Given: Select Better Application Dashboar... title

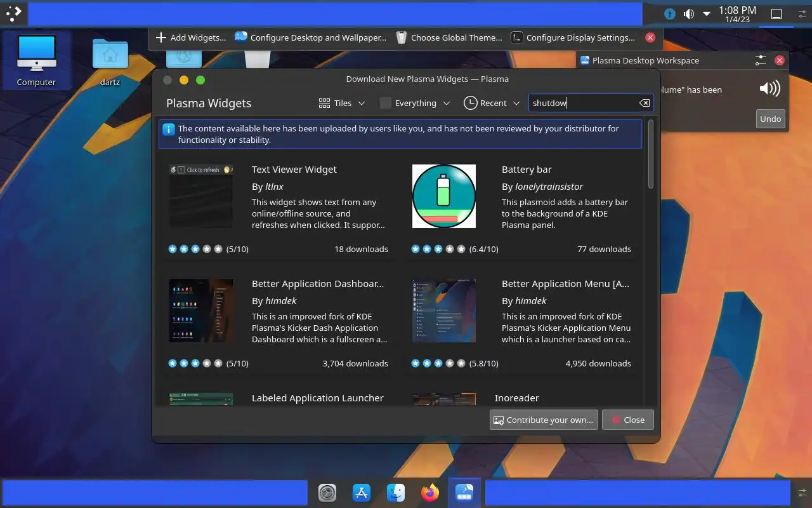Looking at the screenshot, I should pos(318,284).
